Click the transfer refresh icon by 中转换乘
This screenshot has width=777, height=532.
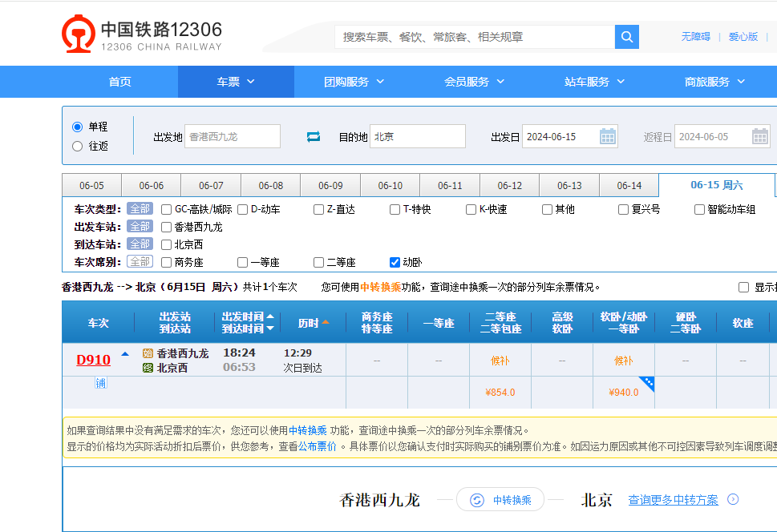(477, 500)
